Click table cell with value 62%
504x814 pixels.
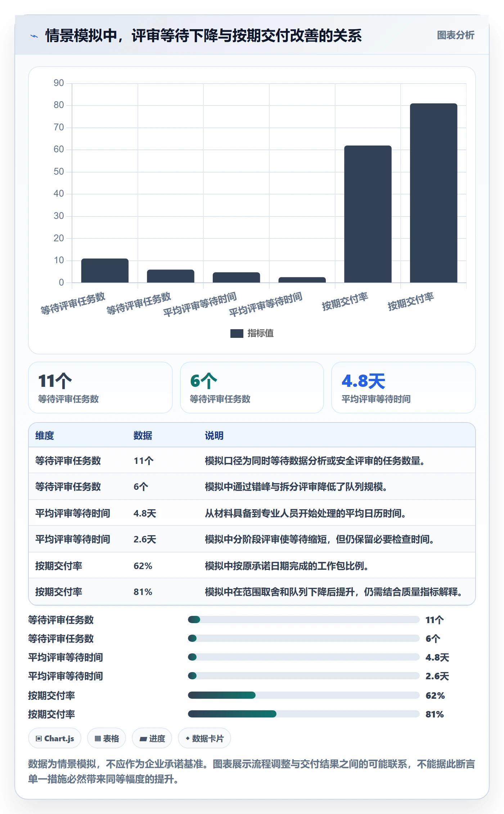(143, 566)
